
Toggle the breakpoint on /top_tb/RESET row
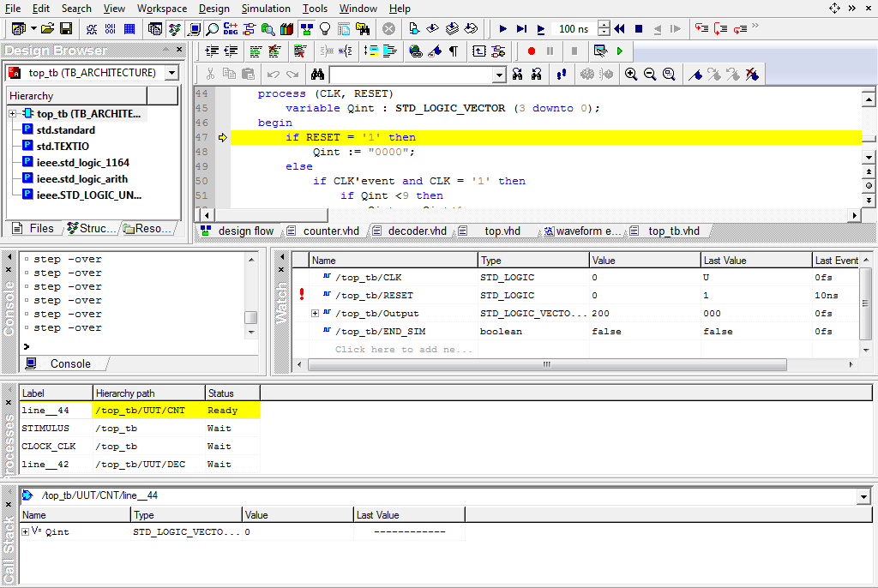click(302, 295)
